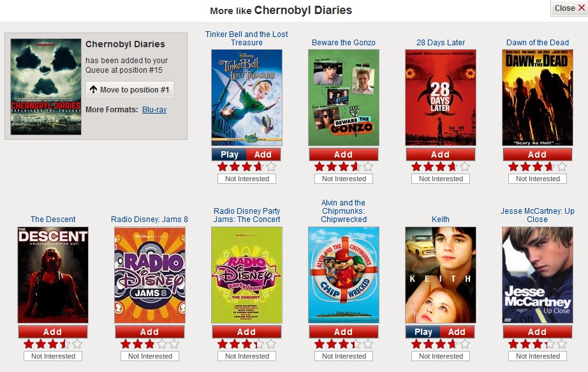Give Dawn of the Dead a fifth star

click(561, 167)
